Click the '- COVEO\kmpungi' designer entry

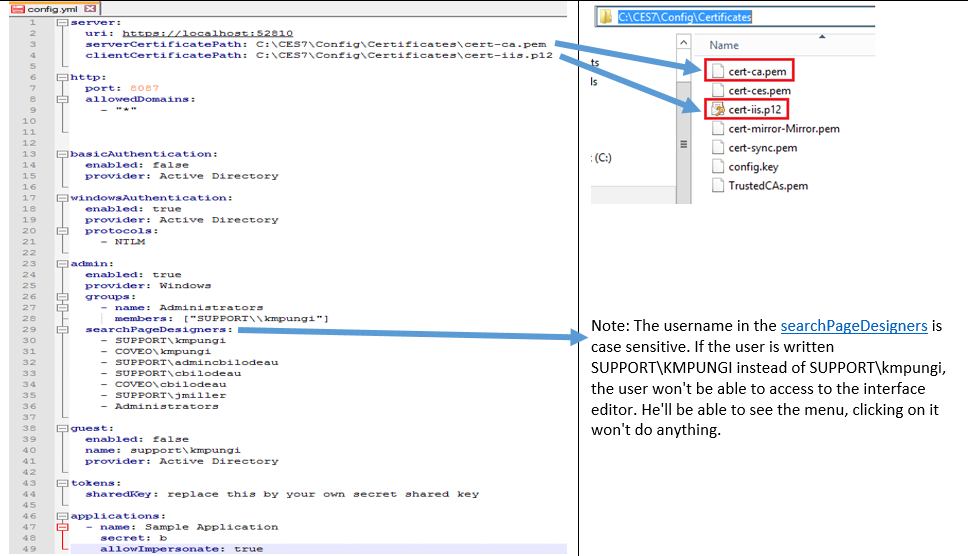(156, 351)
